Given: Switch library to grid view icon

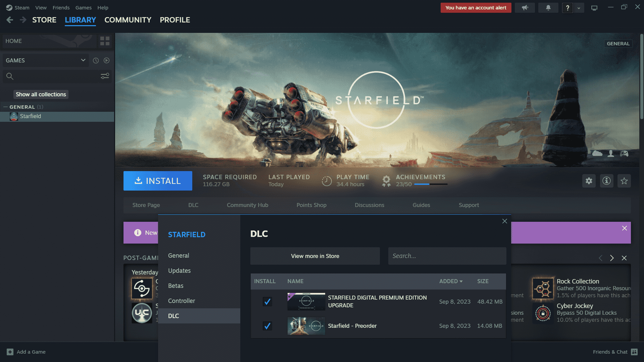Looking at the screenshot, I should point(105,41).
